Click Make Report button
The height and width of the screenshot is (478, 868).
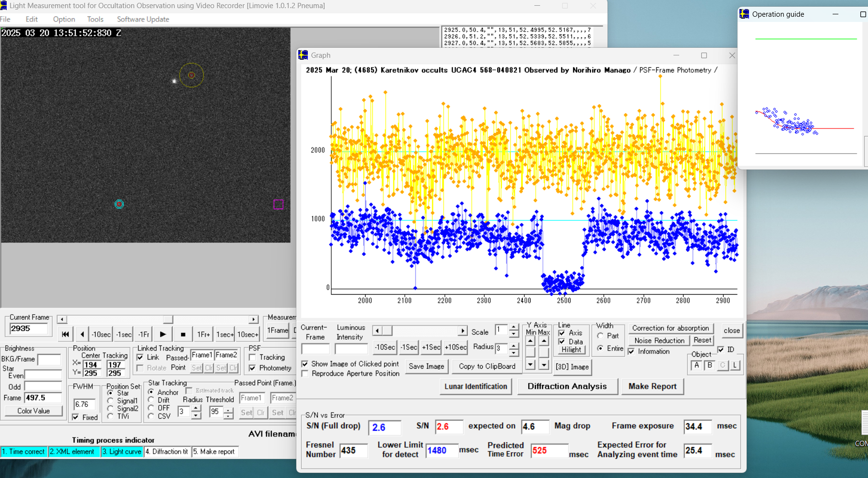[652, 386]
